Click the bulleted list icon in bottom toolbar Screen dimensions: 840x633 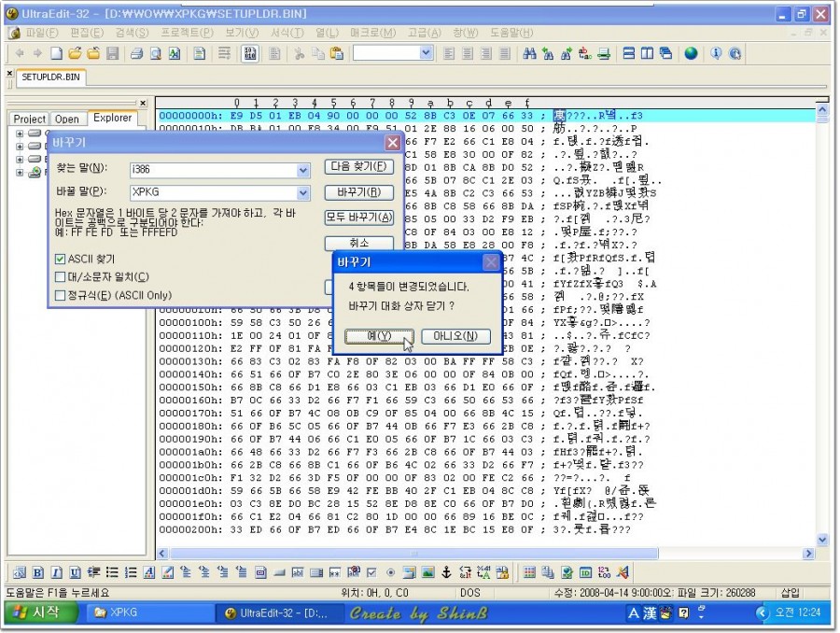click(x=112, y=573)
